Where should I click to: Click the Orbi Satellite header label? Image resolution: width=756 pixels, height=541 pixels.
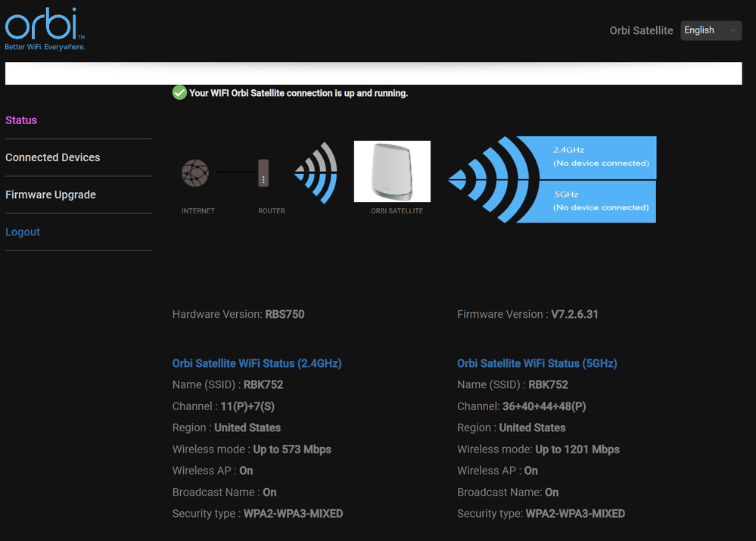point(641,30)
